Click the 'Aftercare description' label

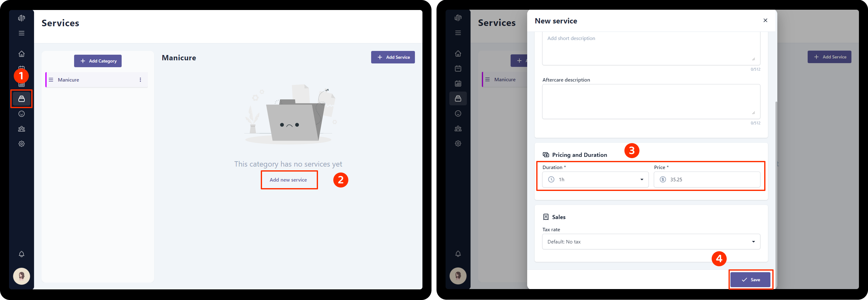(566, 80)
